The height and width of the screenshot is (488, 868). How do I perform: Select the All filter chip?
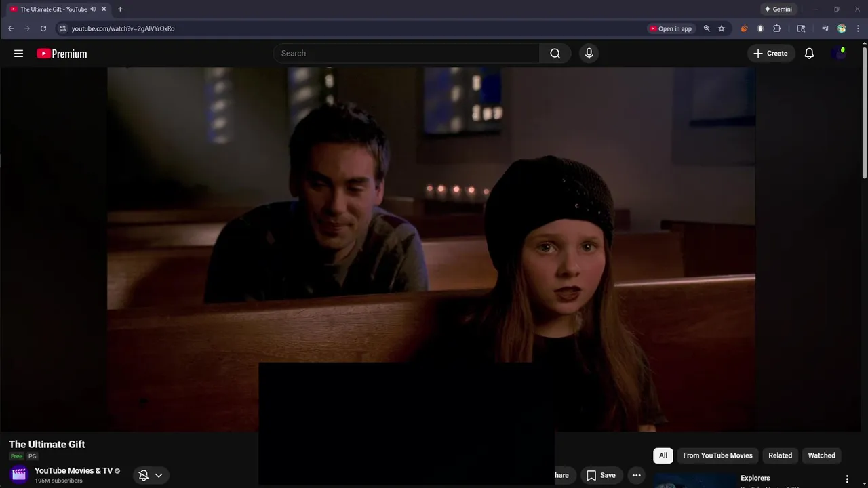(663, 455)
